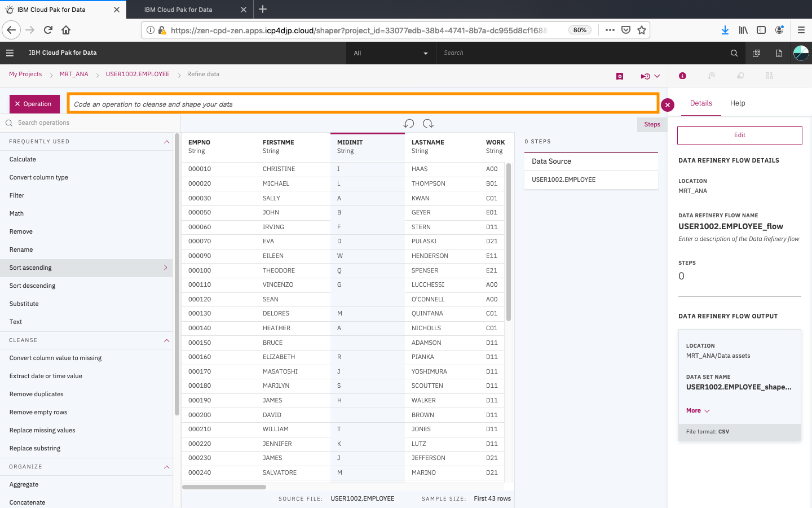Click the redo arrow above the data table
812x508 pixels.
tap(428, 124)
